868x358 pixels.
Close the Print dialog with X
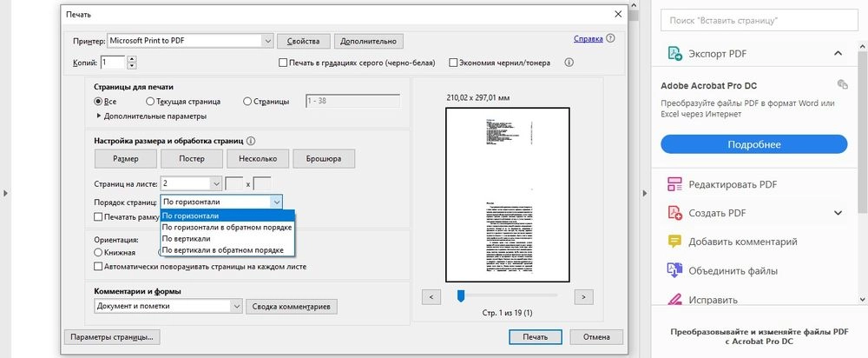(618, 14)
